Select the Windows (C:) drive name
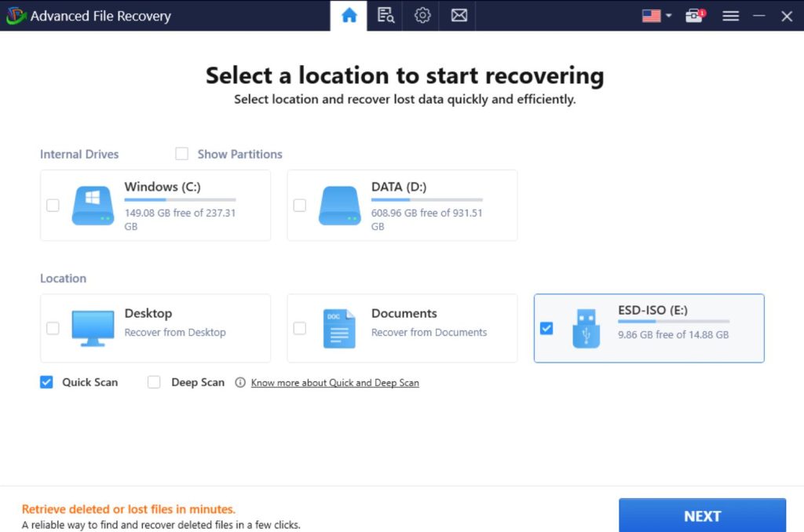Viewport: 804px width, 532px height. [163, 187]
